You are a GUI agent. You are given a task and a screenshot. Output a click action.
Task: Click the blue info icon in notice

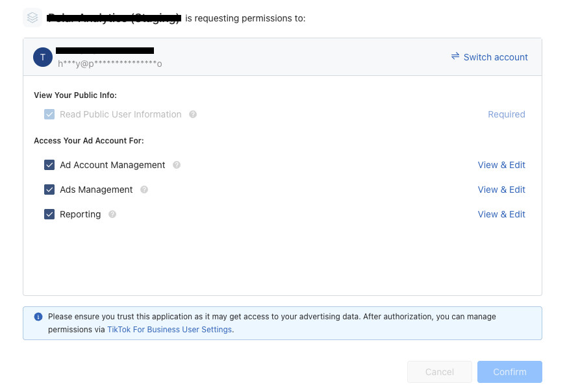click(x=38, y=317)
